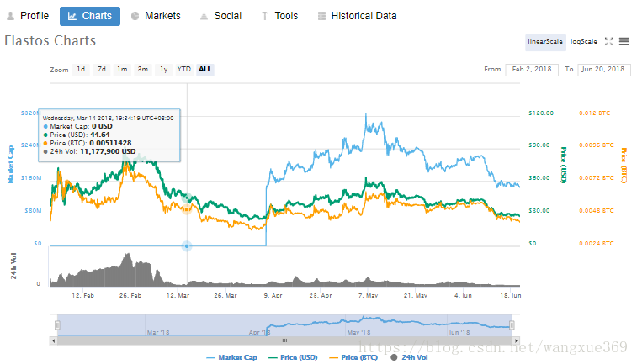Click the Charts line-graph icon

click(72, 16)
